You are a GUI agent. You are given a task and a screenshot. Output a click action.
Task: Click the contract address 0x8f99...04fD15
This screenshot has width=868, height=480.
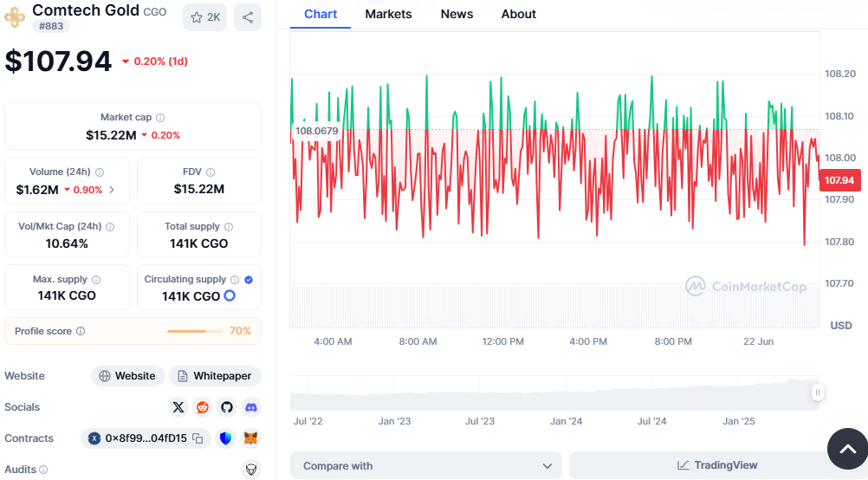[x=146, y=438]
